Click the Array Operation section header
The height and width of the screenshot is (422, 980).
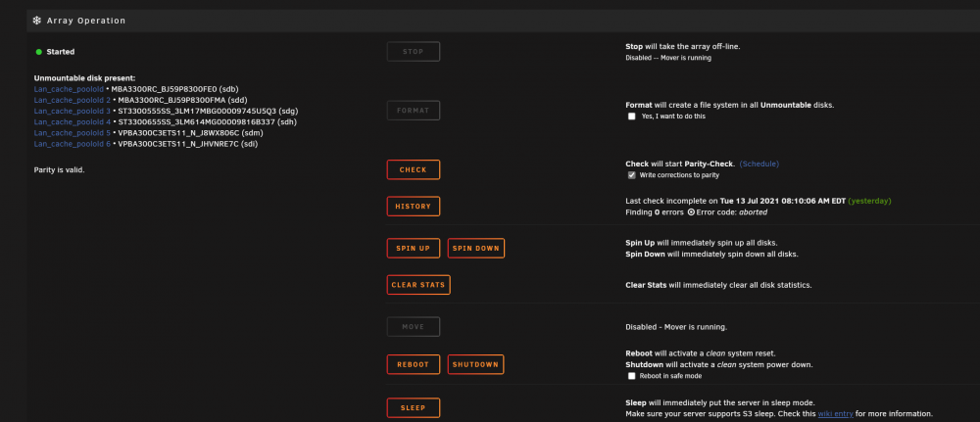coord(503,21)
